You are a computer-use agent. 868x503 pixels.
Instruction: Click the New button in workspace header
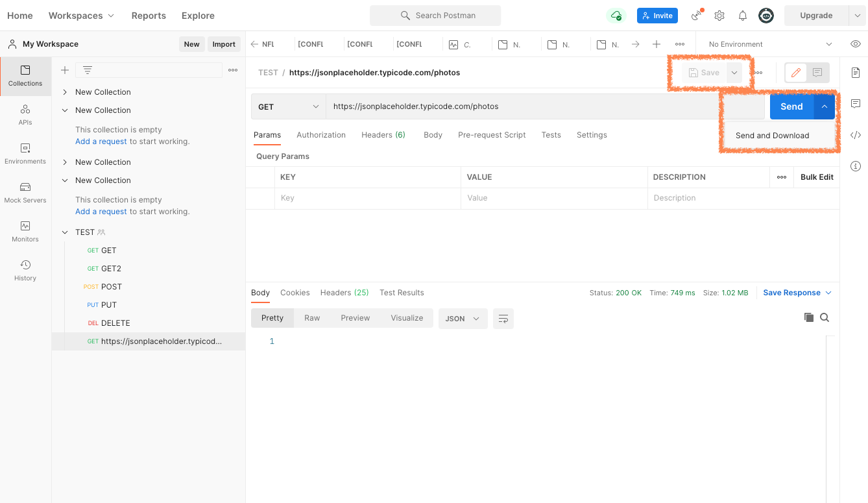point(191,44)
